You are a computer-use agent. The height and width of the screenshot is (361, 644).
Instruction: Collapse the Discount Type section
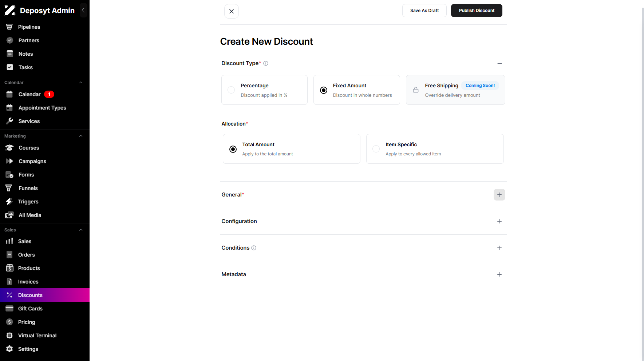(x=499, y=63)
